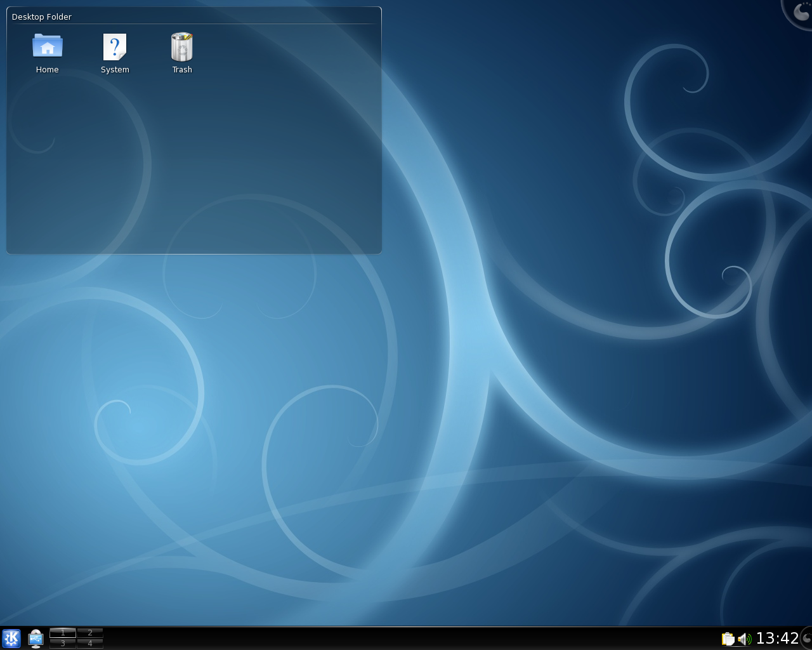Open the Device Notifier in the panel
Screen dimensions: 812x650
pyautogui.click(x=36, y=638)
